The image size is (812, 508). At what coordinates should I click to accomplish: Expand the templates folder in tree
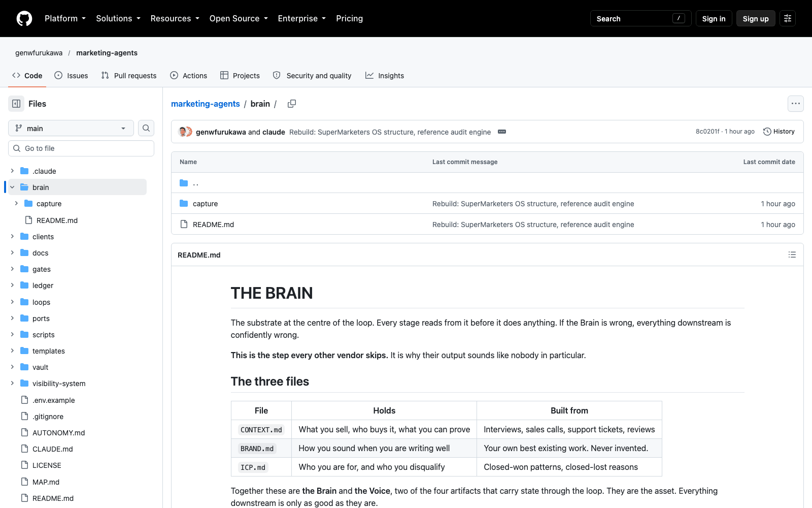coord(12,351)
